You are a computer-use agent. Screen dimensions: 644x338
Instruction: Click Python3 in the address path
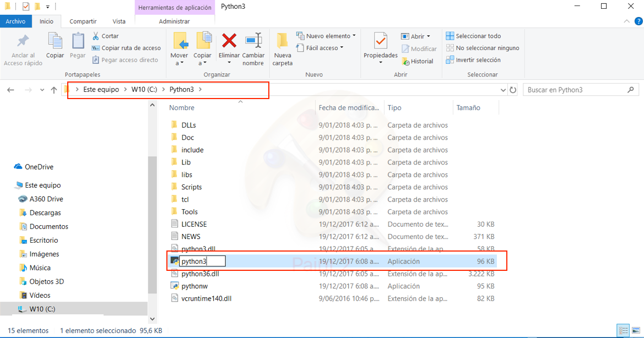click(182, 89)
